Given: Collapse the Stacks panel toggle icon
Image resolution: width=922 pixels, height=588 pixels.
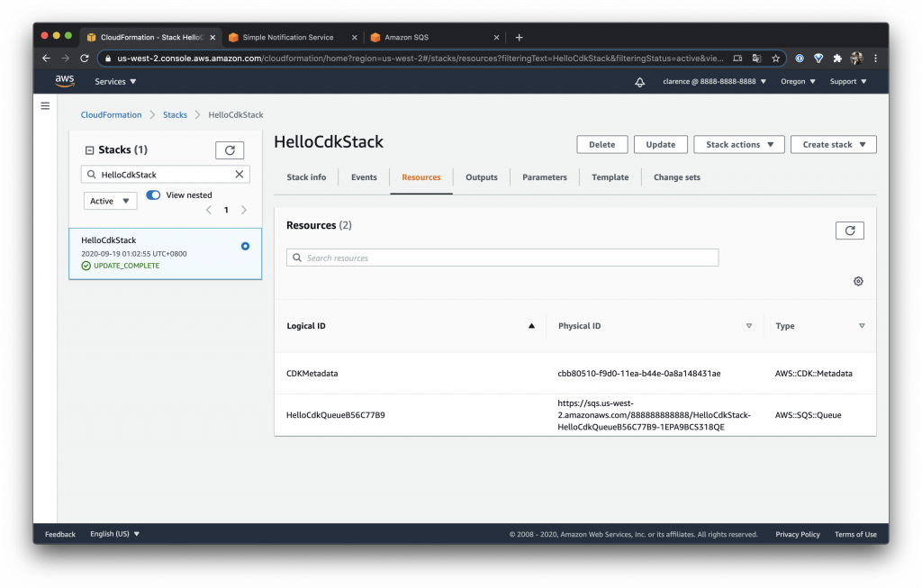Looking at the screenshot, I should pyautogui.click(x=89, y=150).
